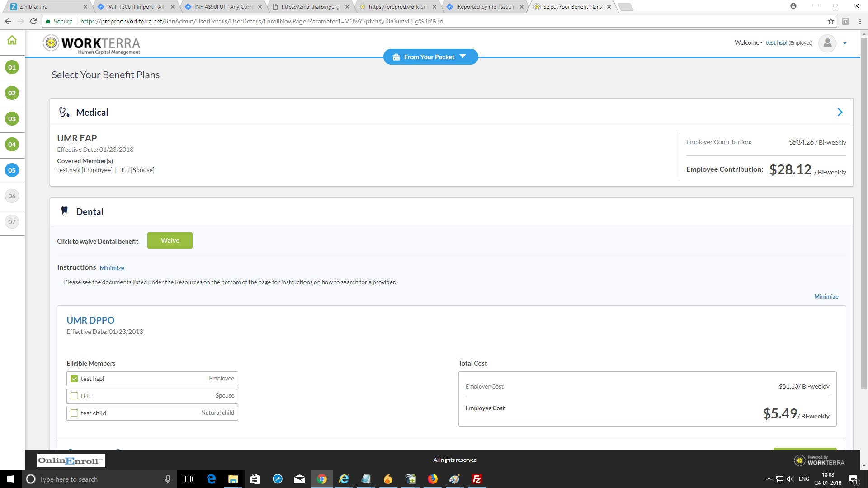
Task: Click the volume icon in tray
Action: point(790,479)
